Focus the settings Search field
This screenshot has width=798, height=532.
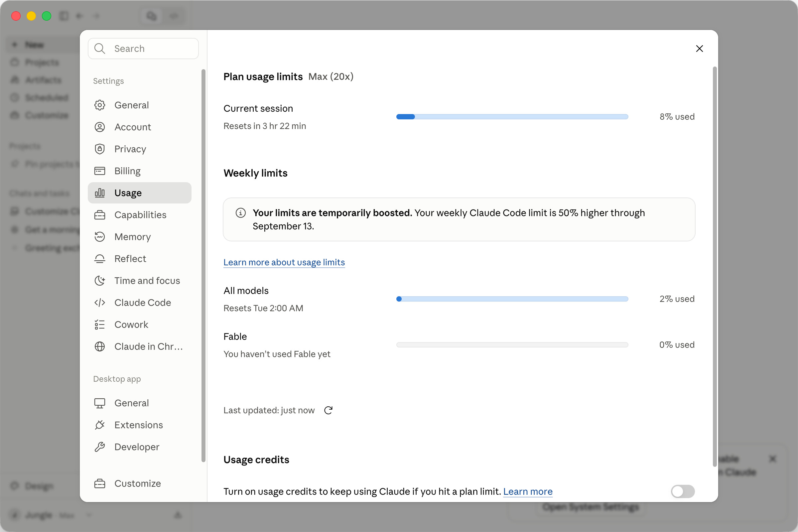(143, 49)
